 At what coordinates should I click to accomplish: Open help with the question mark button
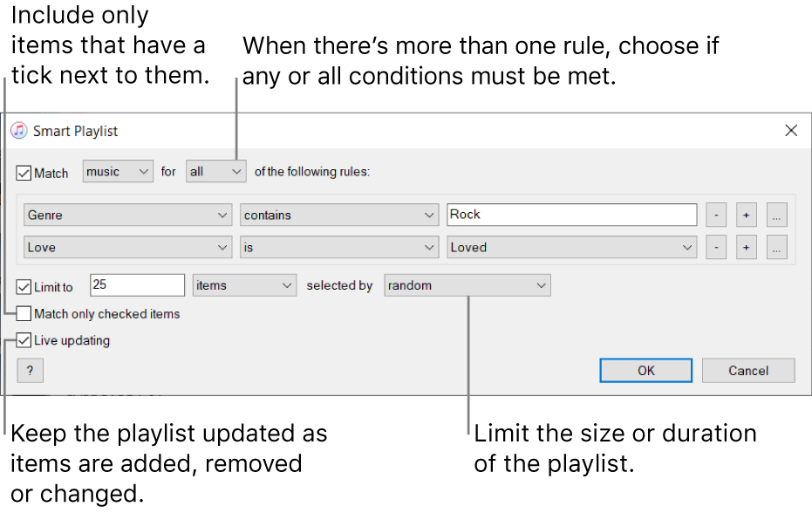[30, 370]
